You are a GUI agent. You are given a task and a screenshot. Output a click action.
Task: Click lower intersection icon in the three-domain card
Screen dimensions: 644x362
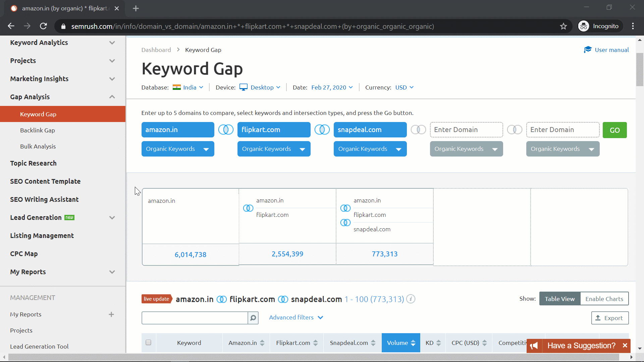click(x=345, y=223)
